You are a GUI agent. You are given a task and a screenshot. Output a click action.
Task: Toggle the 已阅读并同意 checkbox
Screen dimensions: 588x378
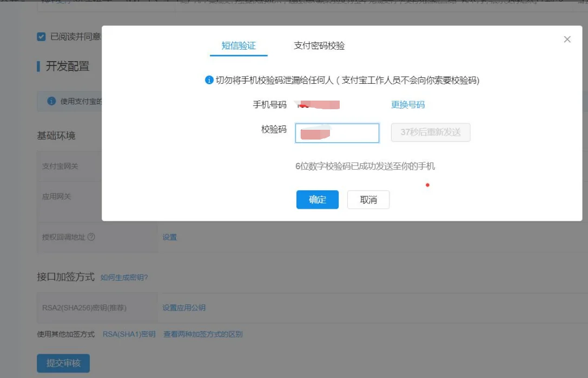pyautogui.click(x=41, y=36)
